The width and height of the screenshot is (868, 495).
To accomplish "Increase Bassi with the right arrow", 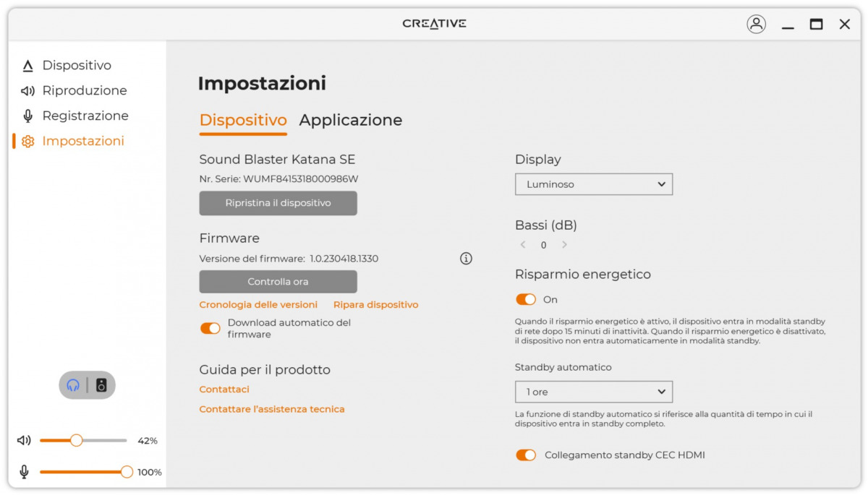I will [x=564, y=245].
